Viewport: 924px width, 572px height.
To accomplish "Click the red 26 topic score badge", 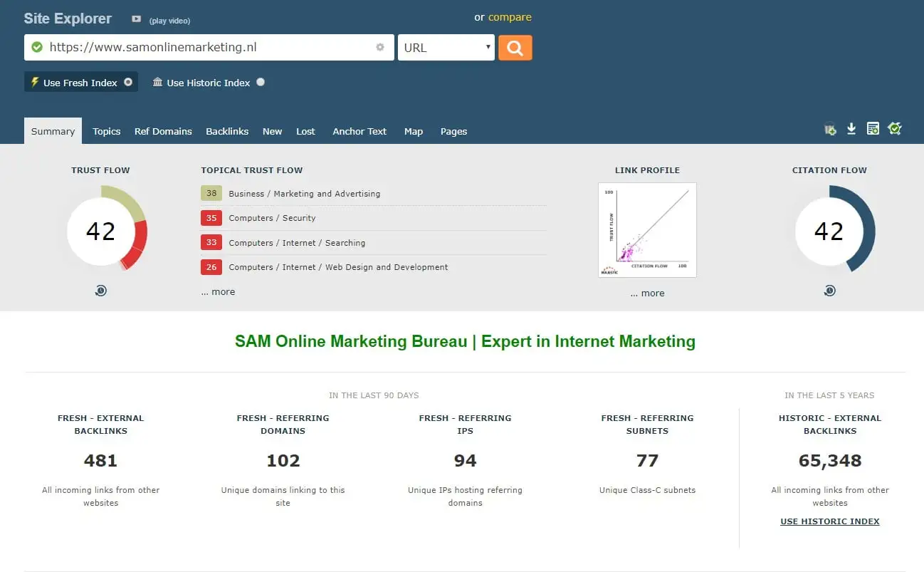I will pyautogui.click(x=211, y=267).
